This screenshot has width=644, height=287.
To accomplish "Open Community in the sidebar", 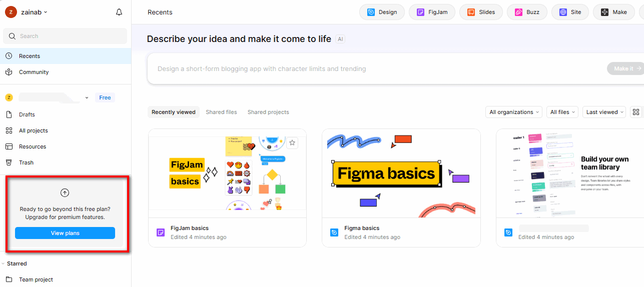I will click(66, 72).
